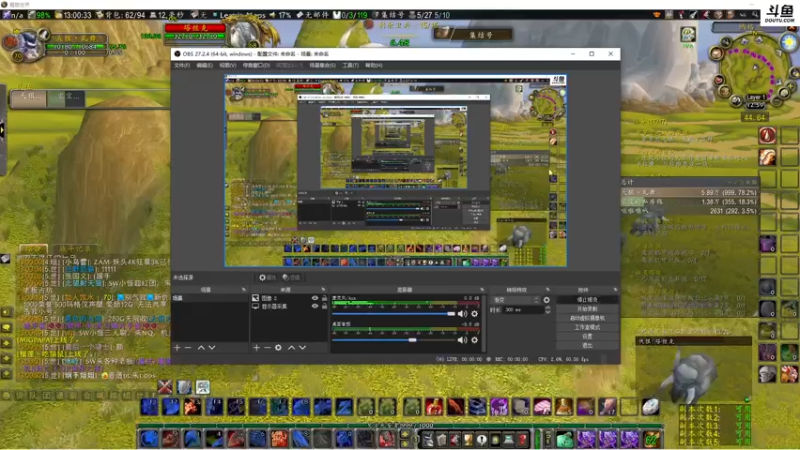Move scene up in Scenes panel
800x450 pixels.
click(x=201, y=347)
